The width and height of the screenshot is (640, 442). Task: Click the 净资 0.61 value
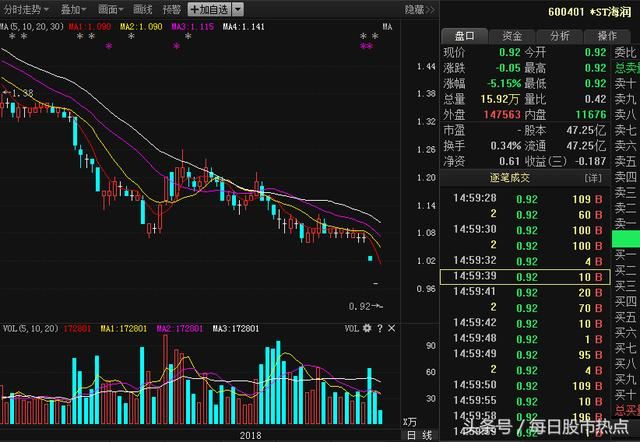[509, 161]
